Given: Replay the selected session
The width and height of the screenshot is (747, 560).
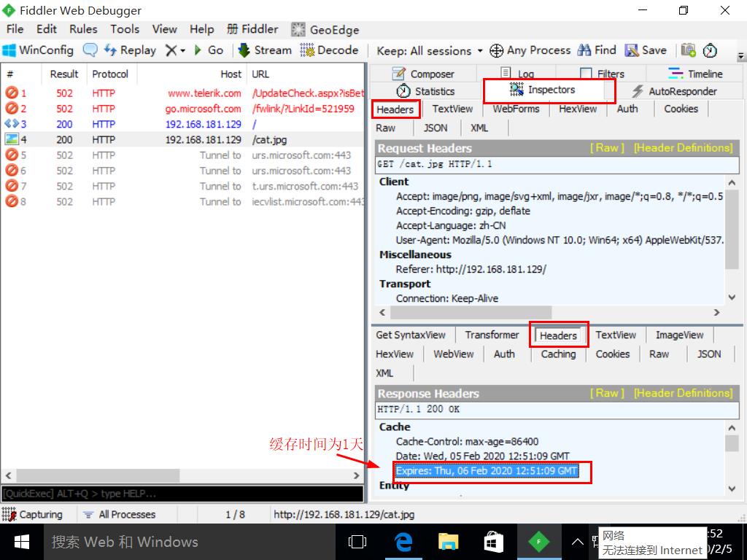Looking at the screenshot, I should [130, 50].
